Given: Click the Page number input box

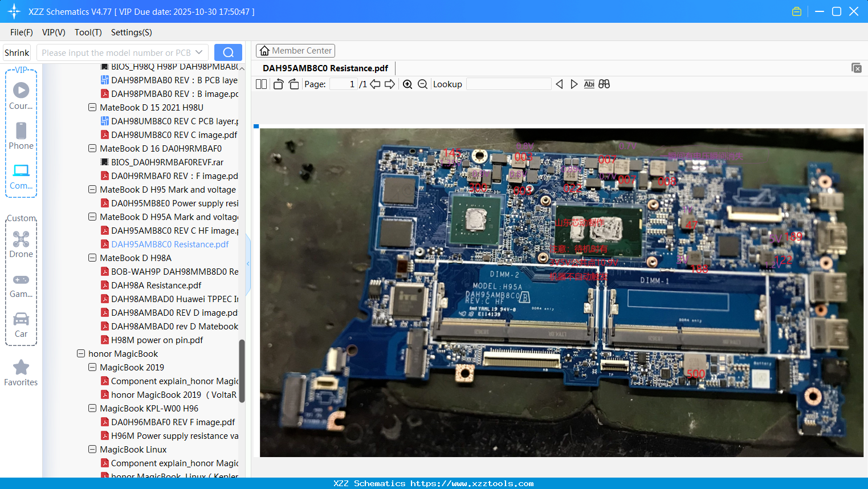Looking at the screenshot, I should click(343, 84).
